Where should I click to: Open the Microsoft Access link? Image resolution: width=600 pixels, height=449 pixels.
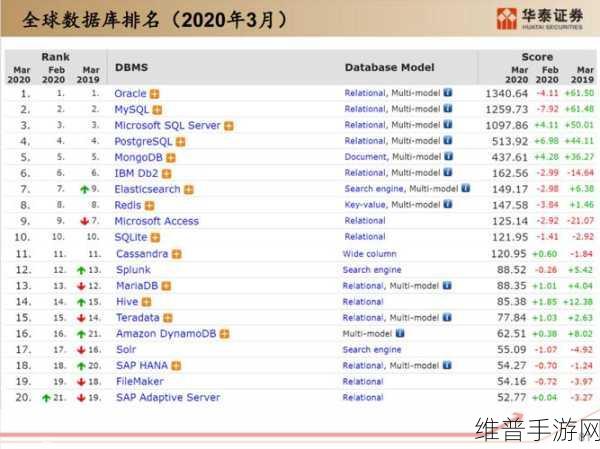[157, 221]
